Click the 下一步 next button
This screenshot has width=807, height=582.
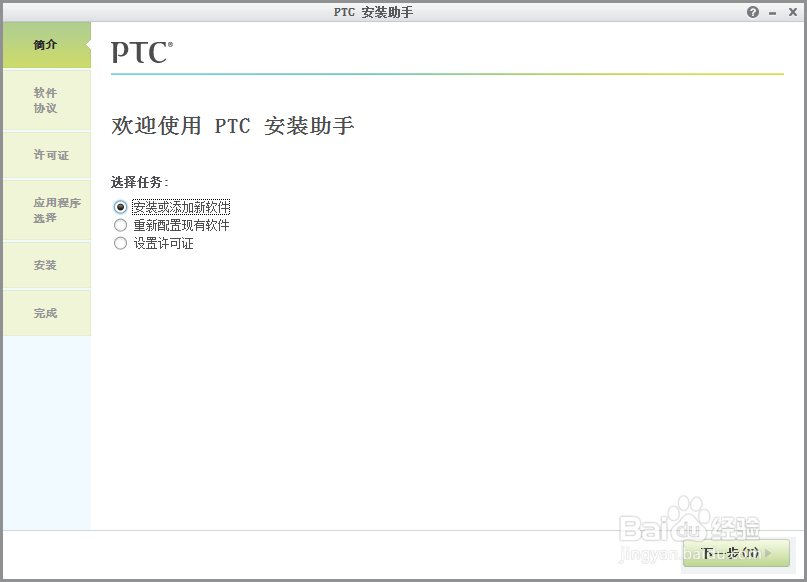[x=736, y=553]
